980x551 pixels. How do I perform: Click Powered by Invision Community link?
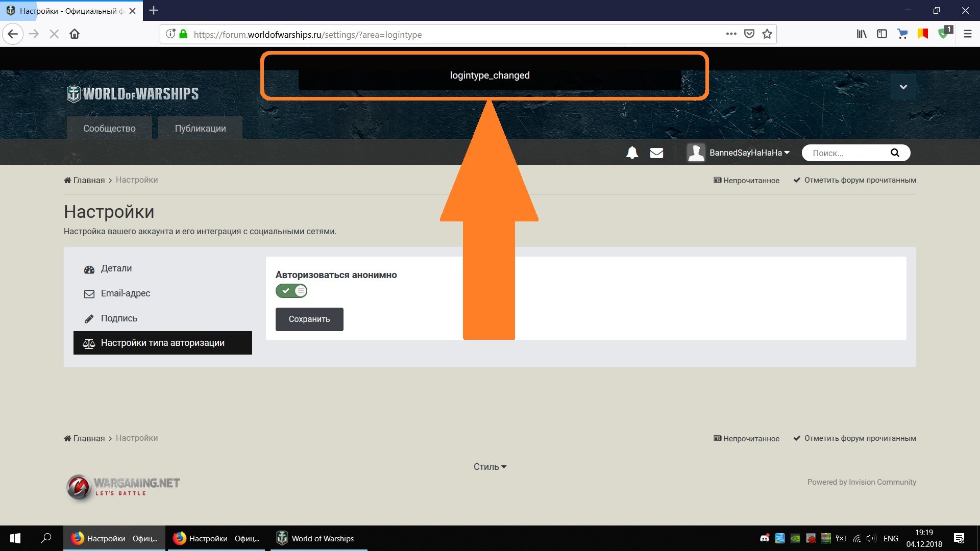pyautogui.click(x=862, y=482)
